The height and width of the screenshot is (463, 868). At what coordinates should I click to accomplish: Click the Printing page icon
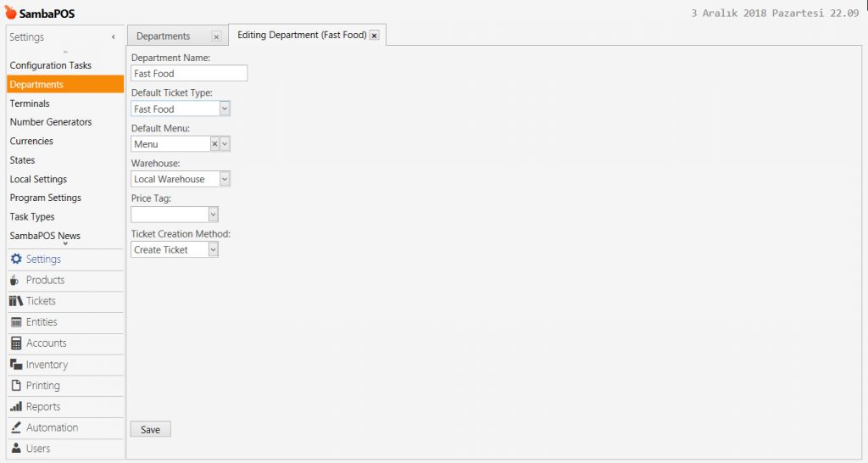[16, 386]
